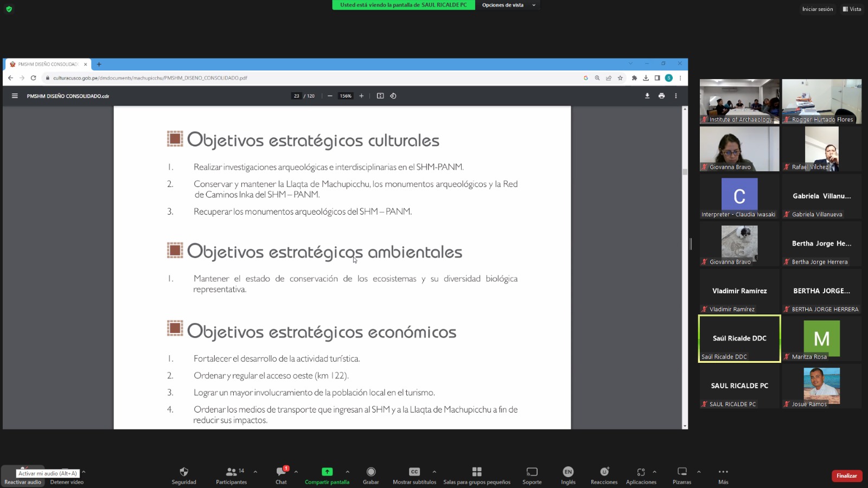Expand Participantes options caret

256,472
